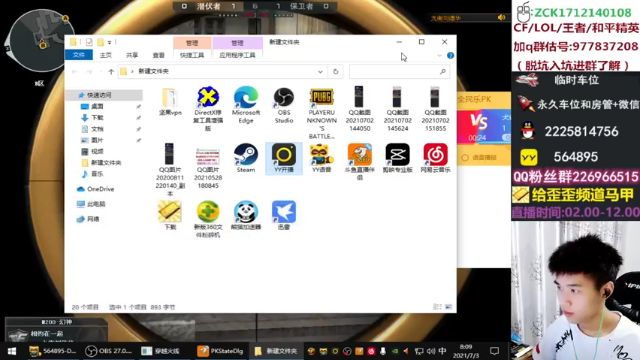Select the 斗鱼直播伴侣 shortcut

[x=360, y=154]
